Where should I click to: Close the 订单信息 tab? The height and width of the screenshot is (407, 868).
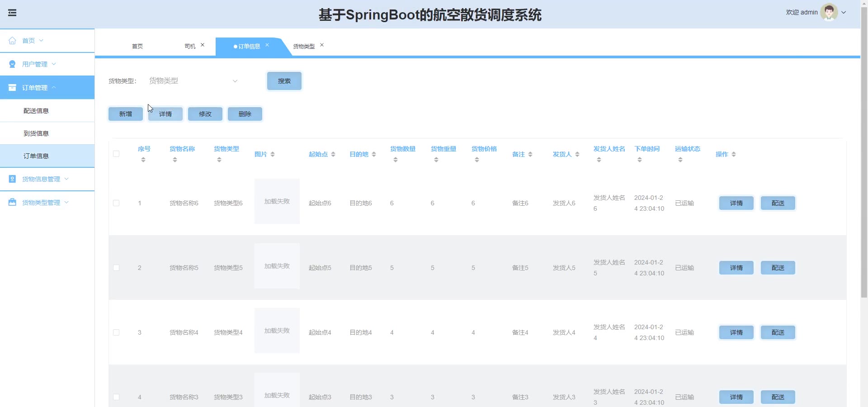[267, 45]
